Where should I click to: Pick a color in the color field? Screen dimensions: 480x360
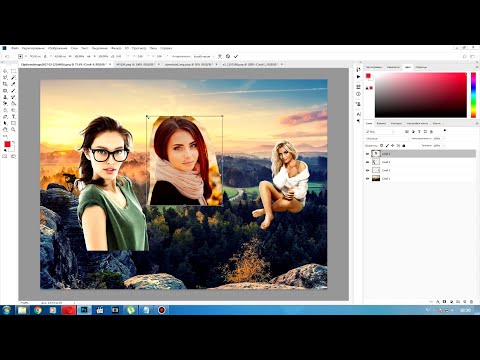click(x=421, y=95)
